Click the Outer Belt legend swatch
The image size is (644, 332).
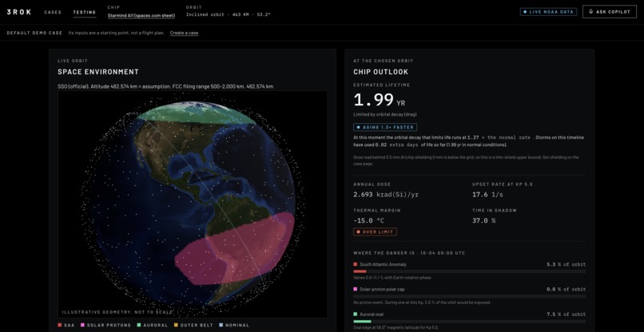177,325
